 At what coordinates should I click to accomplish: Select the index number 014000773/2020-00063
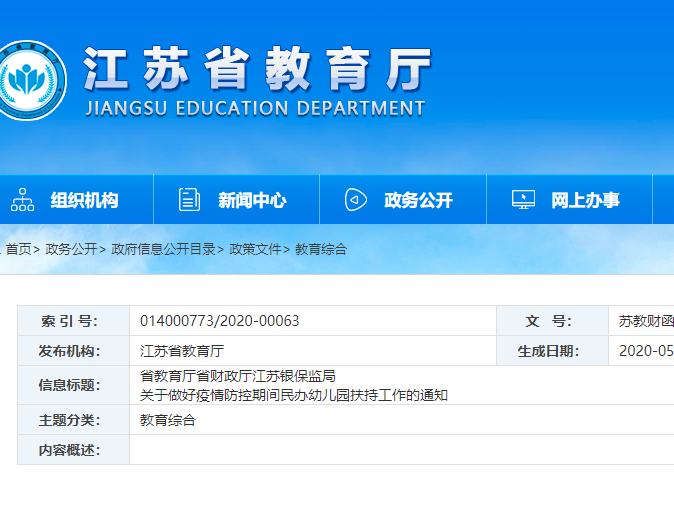click(220, 321)
